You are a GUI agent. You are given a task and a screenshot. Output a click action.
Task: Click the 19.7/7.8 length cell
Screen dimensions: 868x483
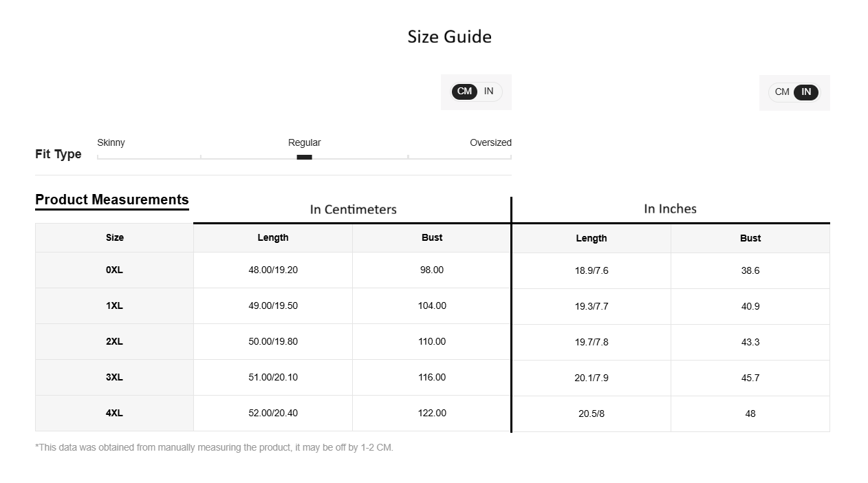pyautogui.click(x=592, y=342)
